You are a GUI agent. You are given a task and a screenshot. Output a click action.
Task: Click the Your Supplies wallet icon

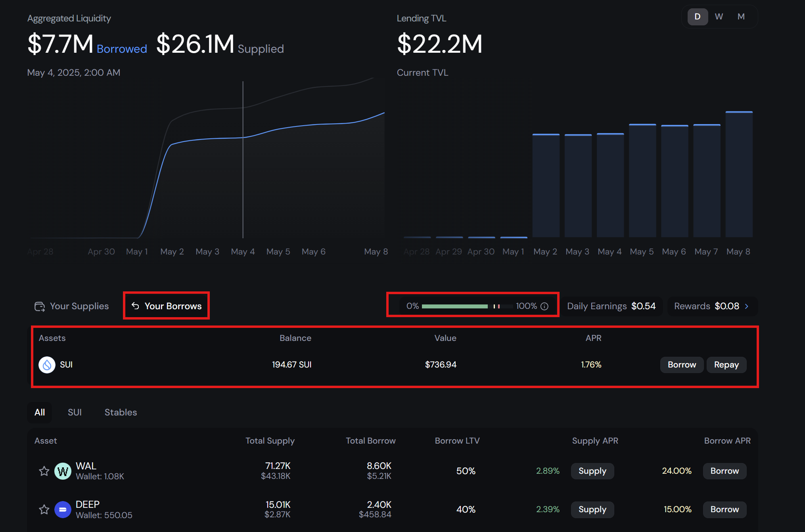click(x=40, y=306)
